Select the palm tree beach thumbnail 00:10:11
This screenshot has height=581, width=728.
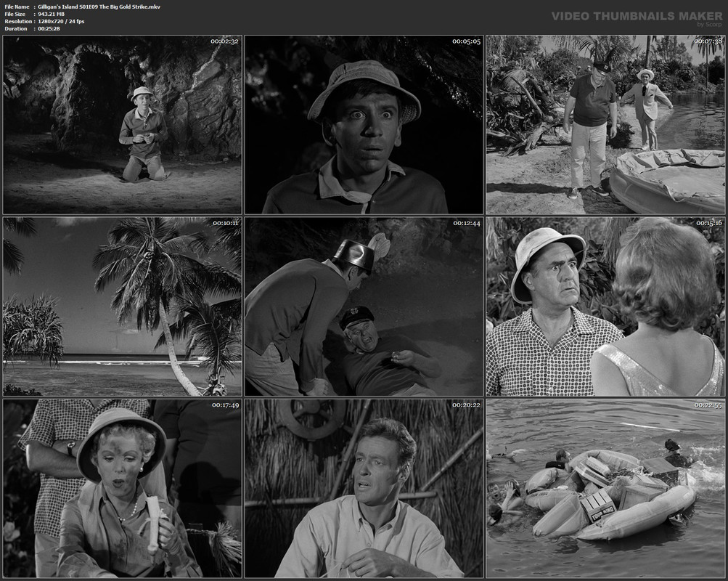pyautogui.click(x=122, y=306)
